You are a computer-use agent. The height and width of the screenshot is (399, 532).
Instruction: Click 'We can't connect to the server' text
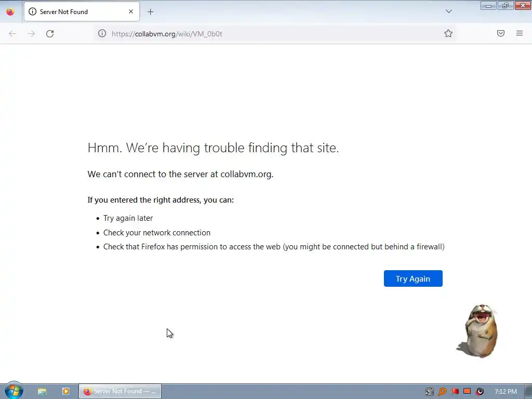point(180,175)
